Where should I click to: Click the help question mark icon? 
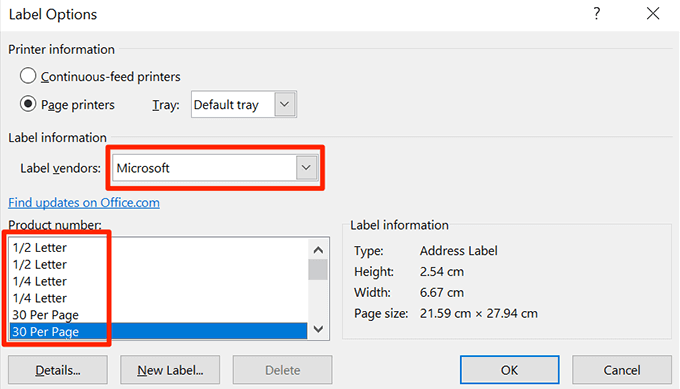tap(597, 14)
